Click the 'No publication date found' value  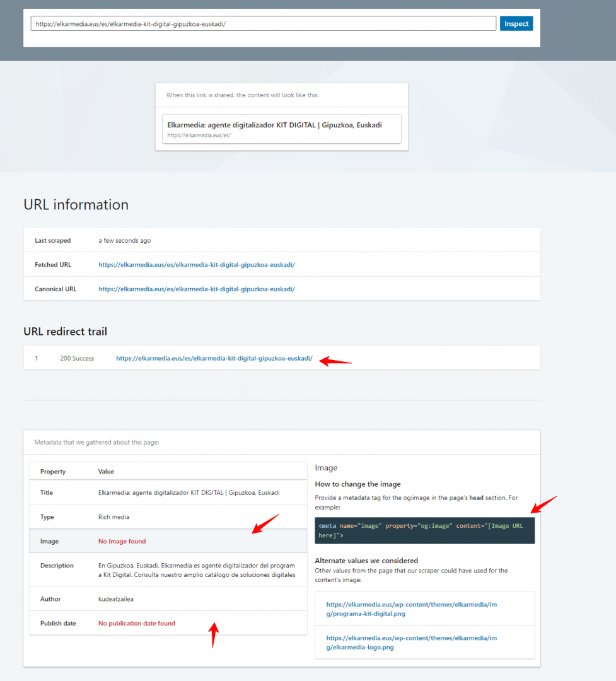pyautogui.click(x=136, y=623)
